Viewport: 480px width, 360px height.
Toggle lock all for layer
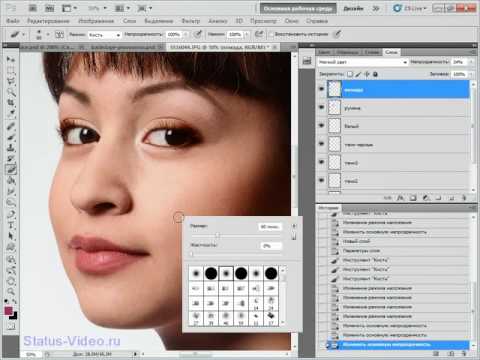(375, 74)
